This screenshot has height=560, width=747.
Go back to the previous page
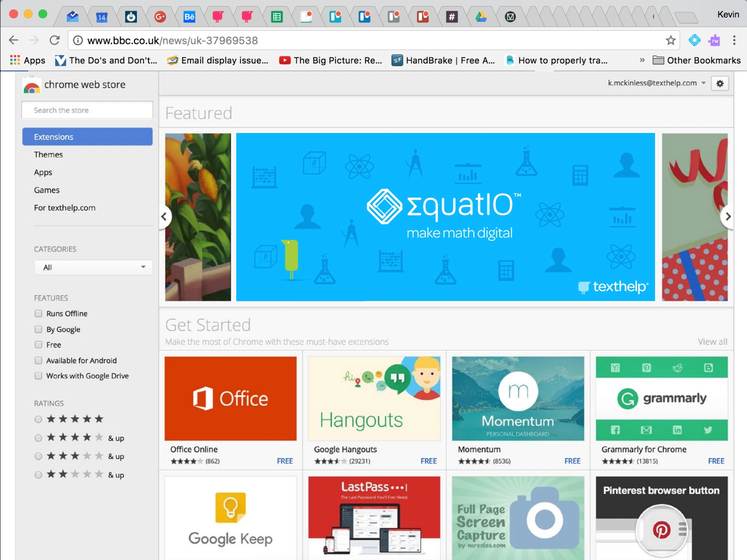click(14, 40)
